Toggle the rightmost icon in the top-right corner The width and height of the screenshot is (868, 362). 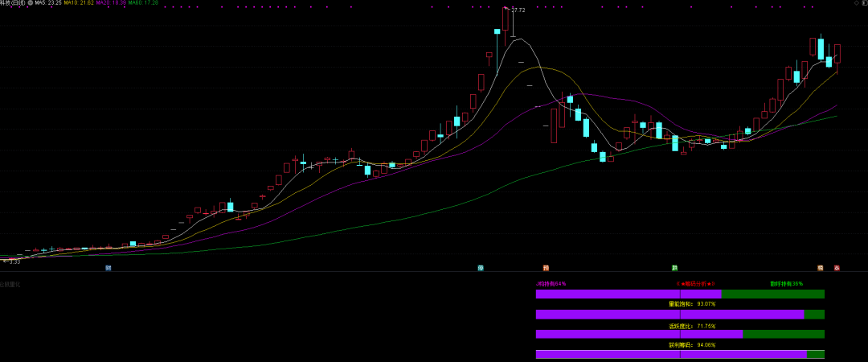click(864, 3)
